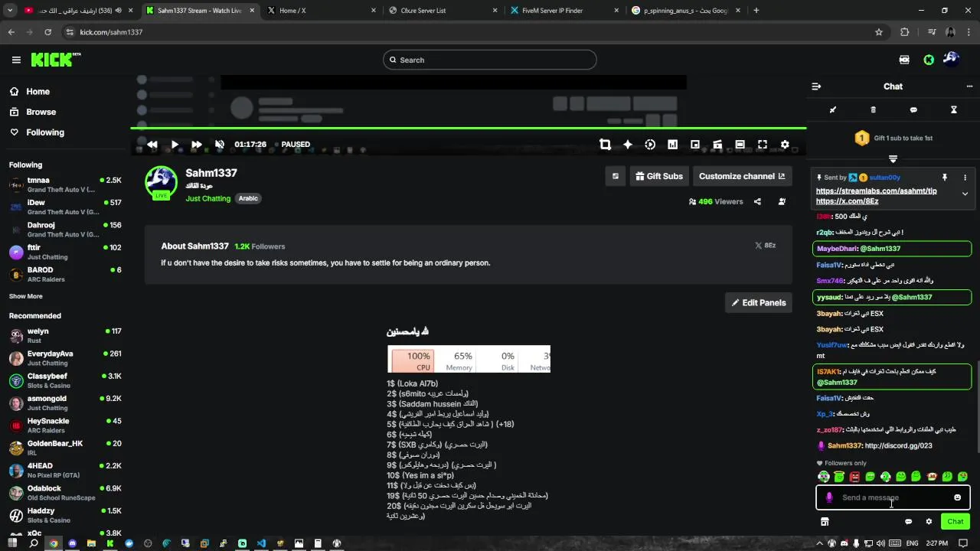Expand the gift leaderboard chevron
This screenshot has height=551, width=980.
[893, 158]
